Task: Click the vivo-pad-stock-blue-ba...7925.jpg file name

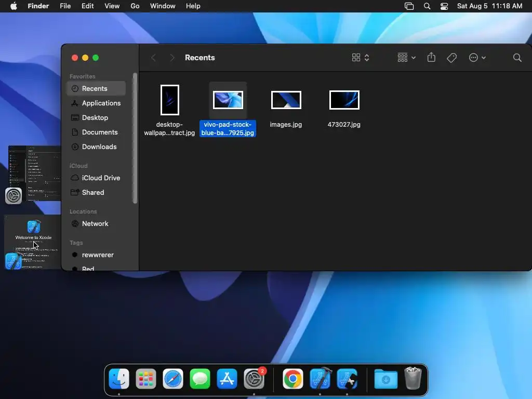Action: click(x=228, y=129)
